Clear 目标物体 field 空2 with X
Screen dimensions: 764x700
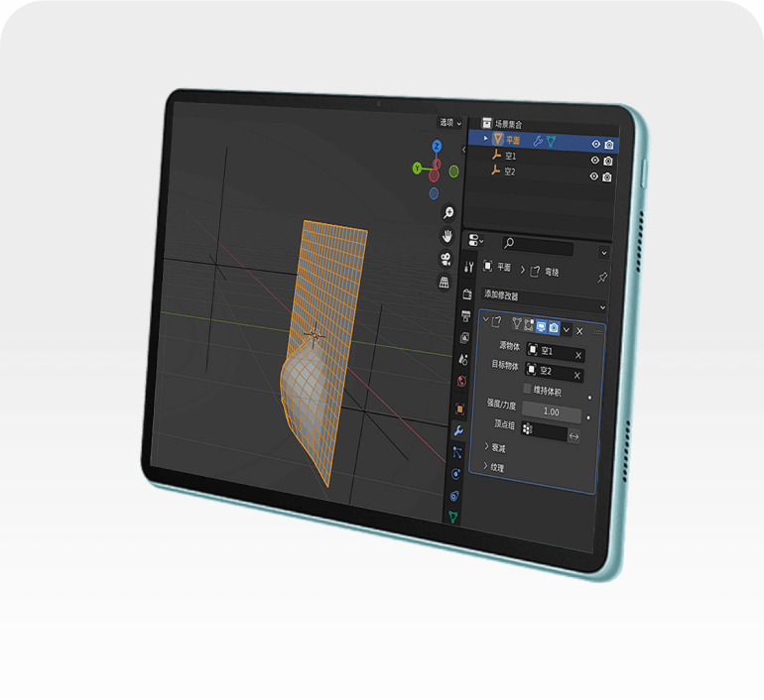[576, 376]
